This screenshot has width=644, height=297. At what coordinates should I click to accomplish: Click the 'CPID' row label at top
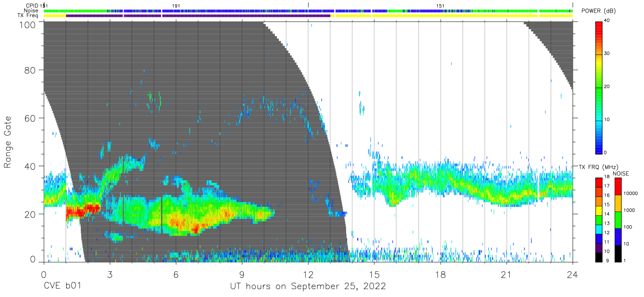33,5
